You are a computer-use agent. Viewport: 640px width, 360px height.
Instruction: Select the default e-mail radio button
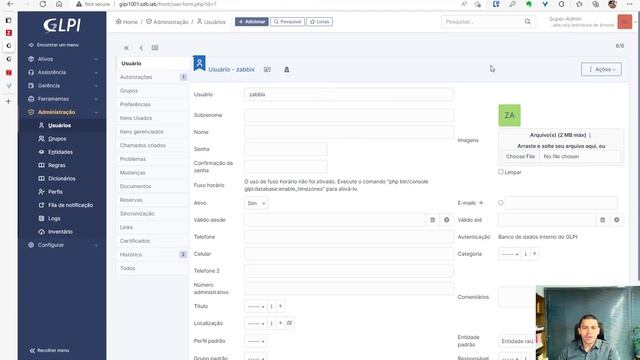click(501, 203)
